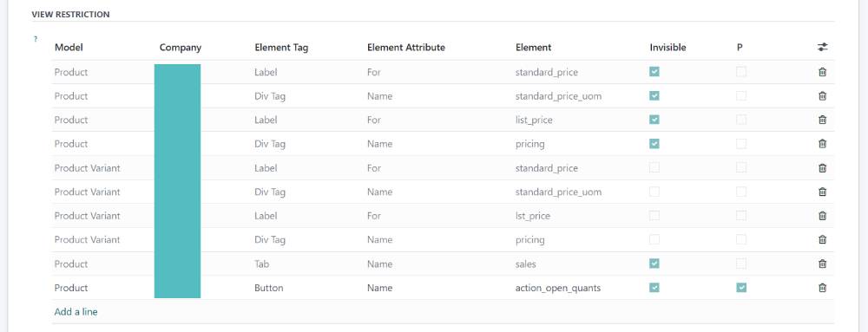Sort by Invisible column header
The height and width of the screenshot is (332, 868).
667,48
